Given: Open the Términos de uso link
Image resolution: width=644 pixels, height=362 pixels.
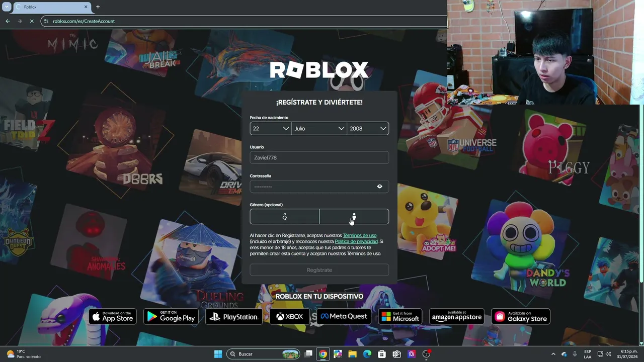Looking at the screenshot, I should 360,235.
